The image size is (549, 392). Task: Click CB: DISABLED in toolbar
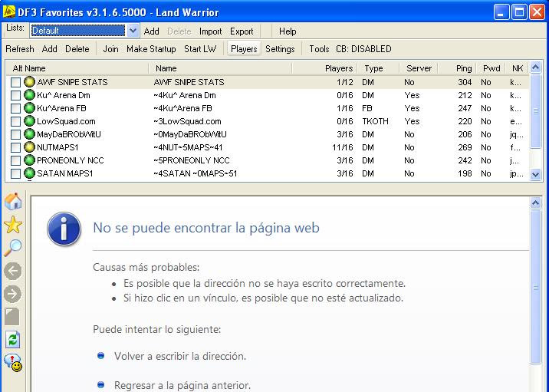coord(363,49)
